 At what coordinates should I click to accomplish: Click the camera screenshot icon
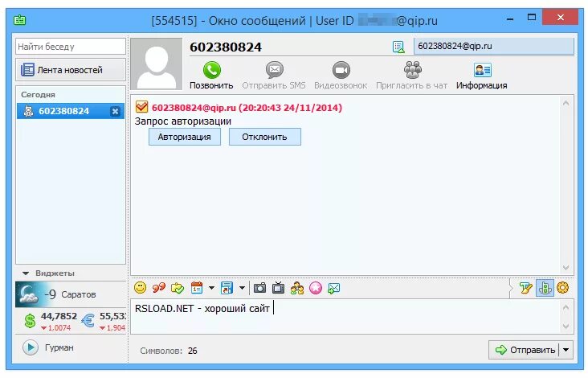[259, 288]
